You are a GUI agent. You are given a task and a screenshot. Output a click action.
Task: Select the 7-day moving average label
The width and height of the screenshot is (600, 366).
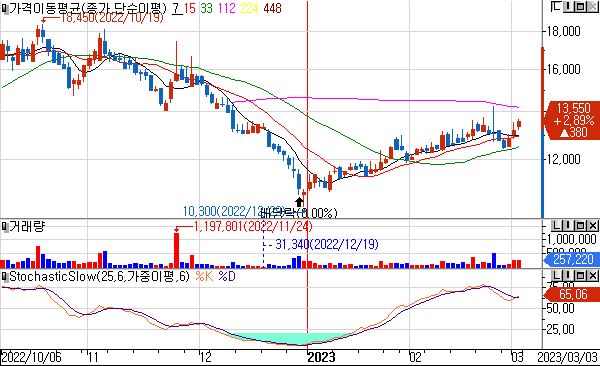pyautogui.click(x=177, y=8)
